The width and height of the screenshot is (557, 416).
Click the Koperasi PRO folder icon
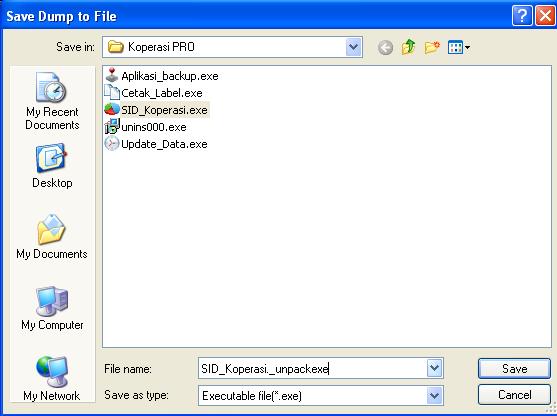point(115,47)
